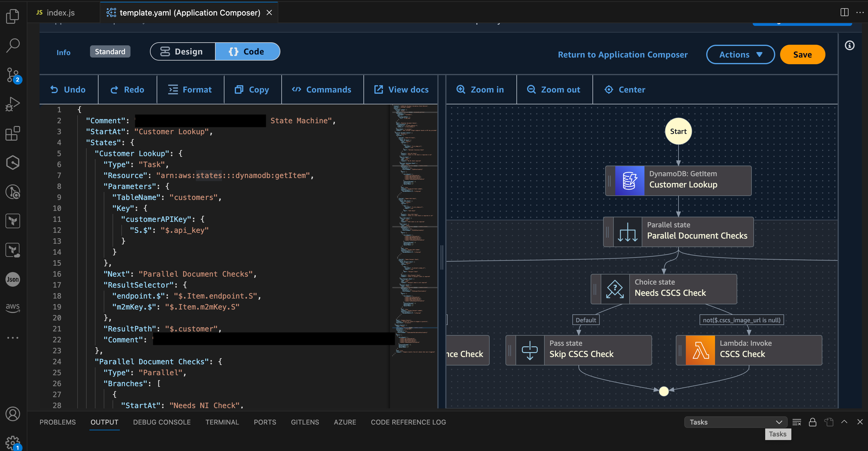
Task: Zoom in on the workflow graph
Action: [481, 89]
